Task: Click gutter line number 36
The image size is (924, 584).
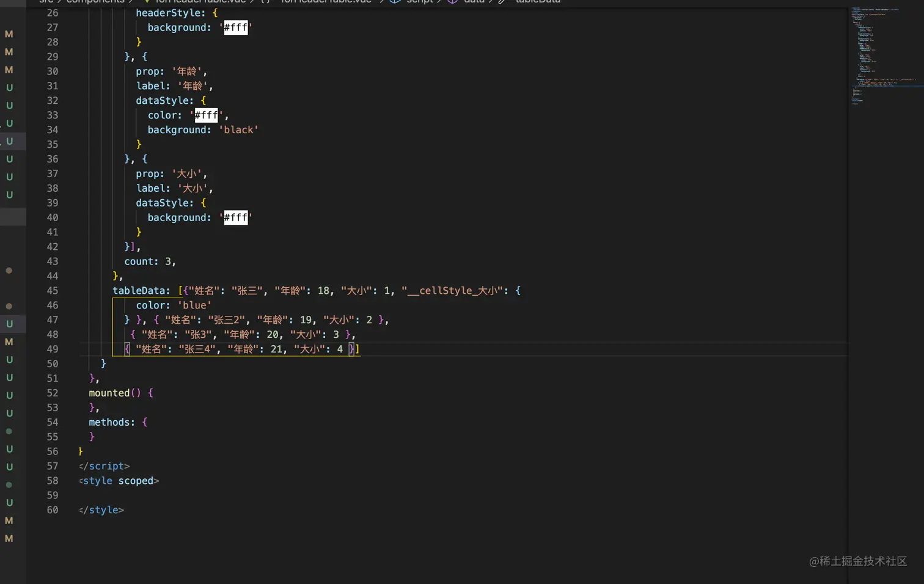Action: tap(53, 159)
